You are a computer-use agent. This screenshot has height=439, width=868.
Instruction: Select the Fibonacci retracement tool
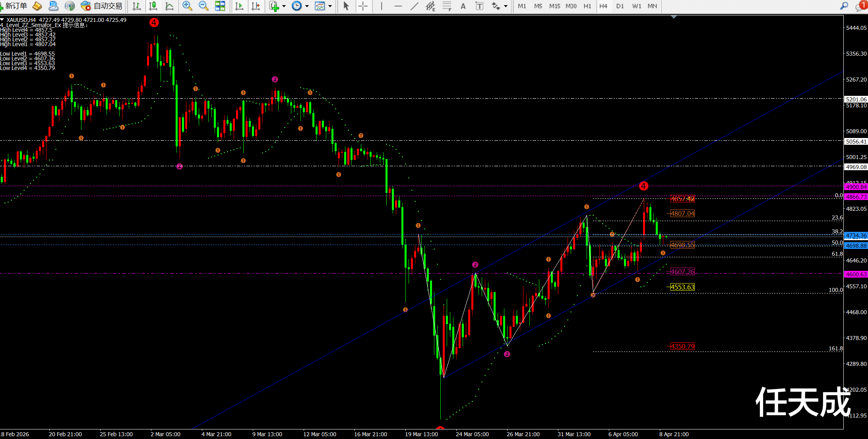[x=447, y=6]
